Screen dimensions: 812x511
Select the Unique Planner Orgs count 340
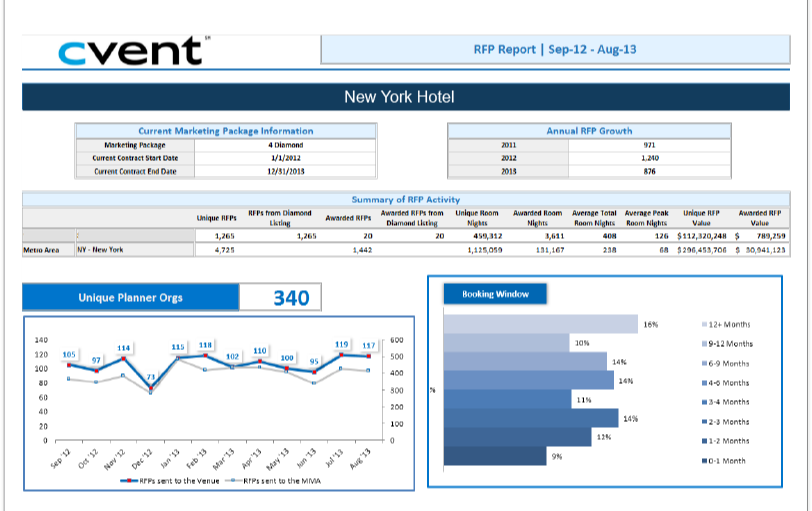[x=291, y=298]
